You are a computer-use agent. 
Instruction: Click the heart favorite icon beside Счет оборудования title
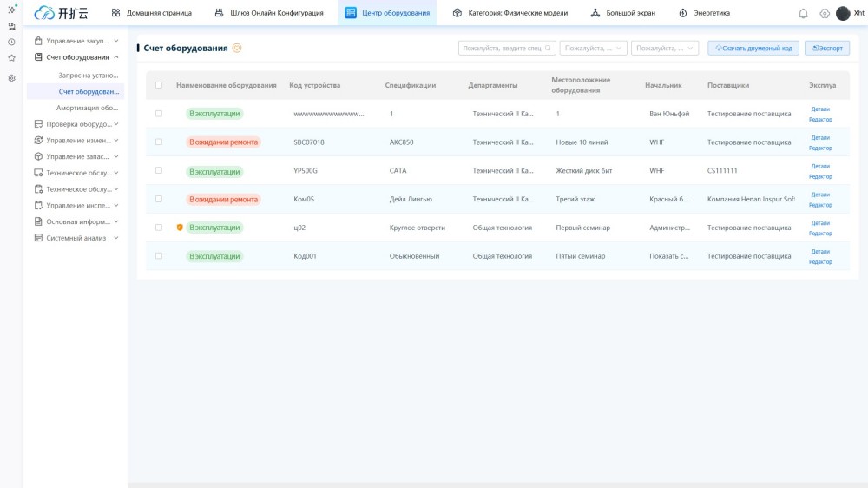click(237, 49)
